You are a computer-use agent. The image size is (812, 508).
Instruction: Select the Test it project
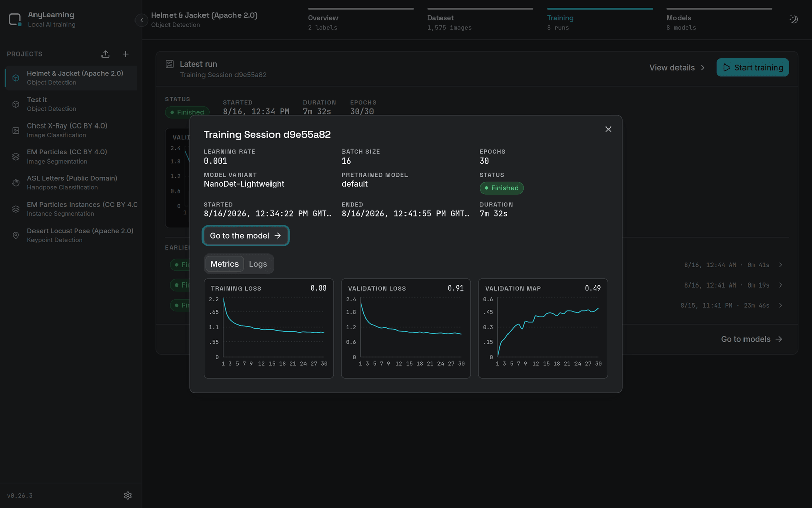coord(71,104)
